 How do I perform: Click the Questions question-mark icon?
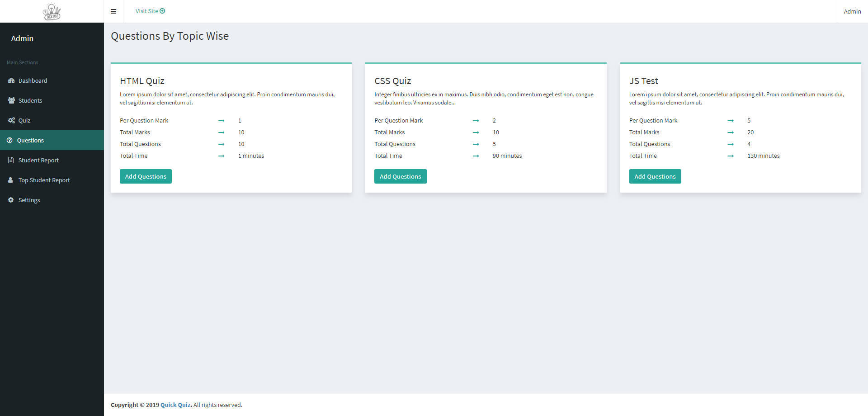coord(9,140)
